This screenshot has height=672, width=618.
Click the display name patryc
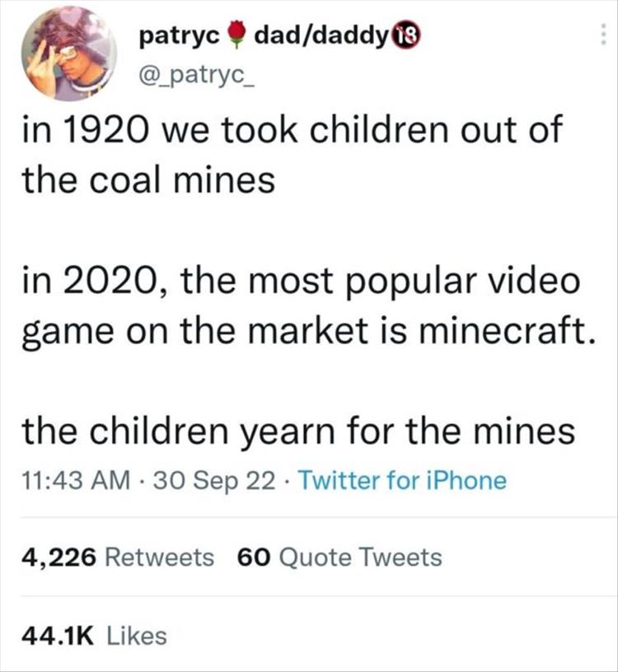[178, 35]
